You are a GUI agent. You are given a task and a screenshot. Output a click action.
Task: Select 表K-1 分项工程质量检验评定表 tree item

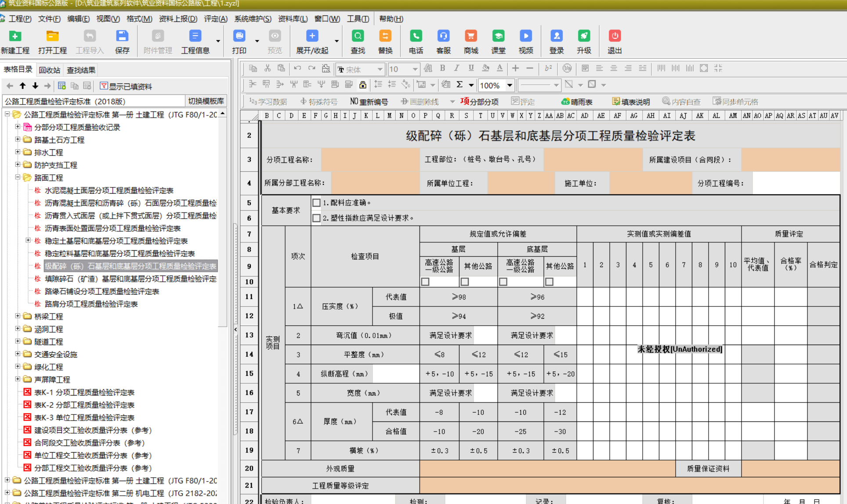tap(84, 392)
